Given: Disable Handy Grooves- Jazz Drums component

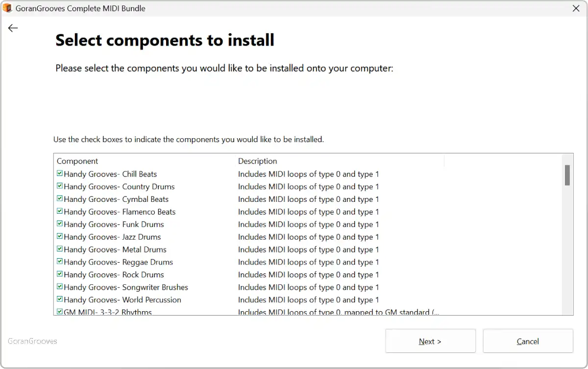Looking at the screenshot, I should [x=60, y=237].
